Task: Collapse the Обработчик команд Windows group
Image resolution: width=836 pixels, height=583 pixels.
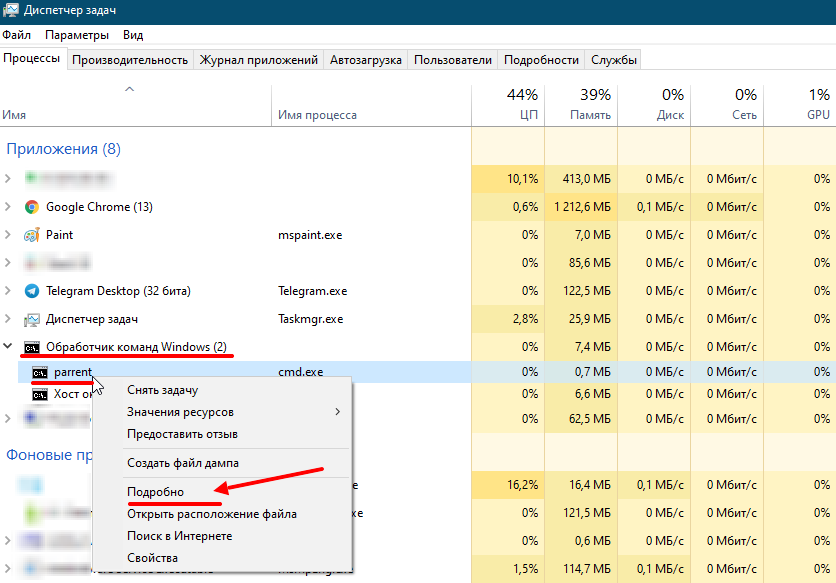Action: [x=9, y=347]
